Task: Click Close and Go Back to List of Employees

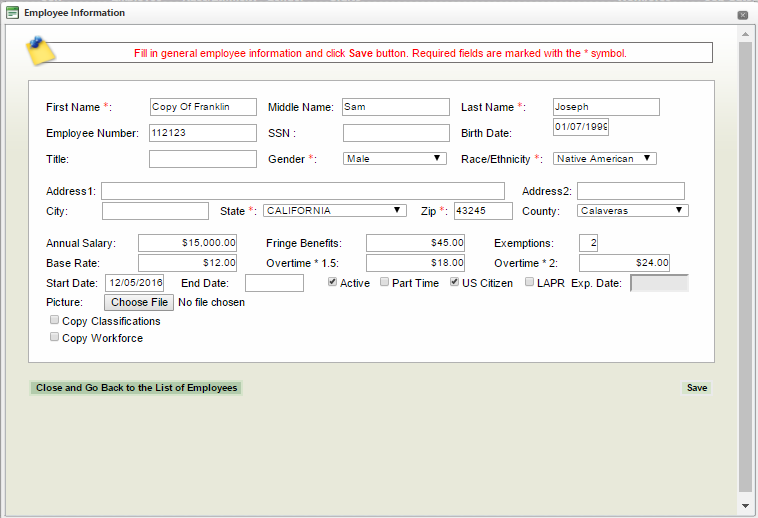Action: [x=136, y=388]
